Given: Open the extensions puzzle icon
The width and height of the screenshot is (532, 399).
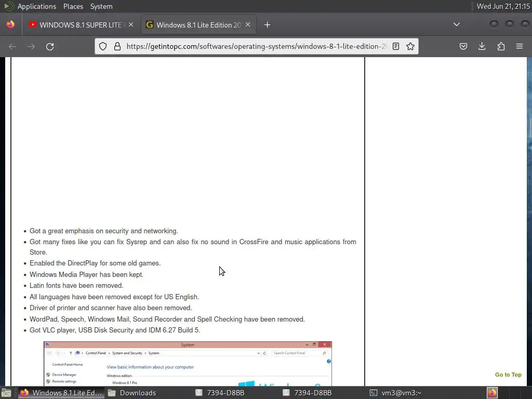Looking at the screenshot, I should point(501,46).
